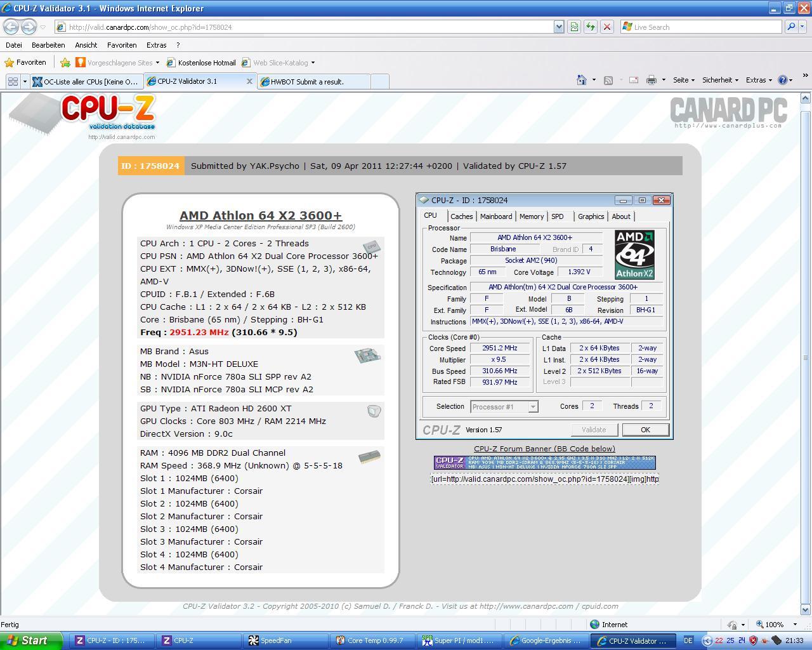Viewport: 812px width, 650px height.
Task: Click the Help question mark icon
Action: coord(783,80)
